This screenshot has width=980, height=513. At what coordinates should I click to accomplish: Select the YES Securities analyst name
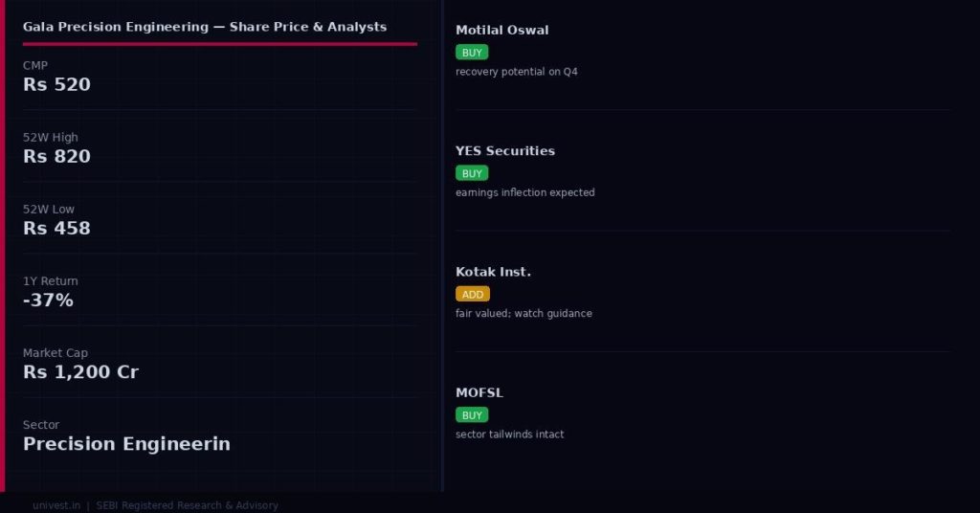point(505,151)
